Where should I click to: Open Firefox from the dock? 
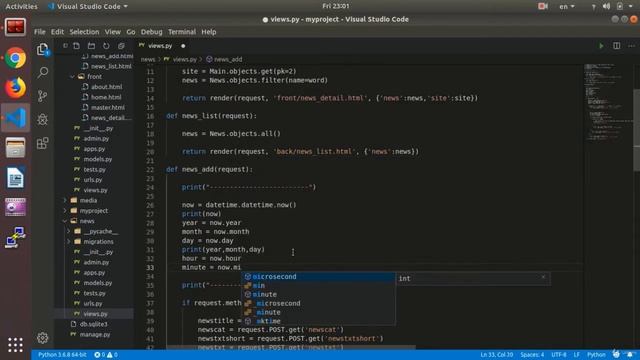(x=16, y=88)
